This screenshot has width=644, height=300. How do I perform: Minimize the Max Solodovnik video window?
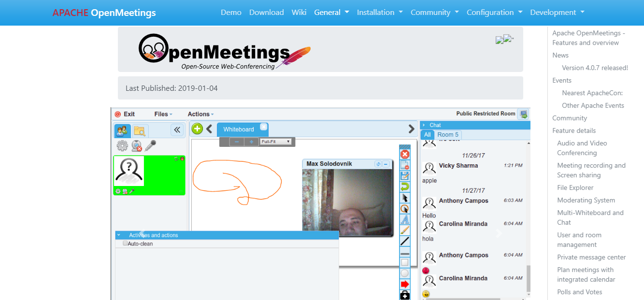pyautogui.click(x=386, y=164)
